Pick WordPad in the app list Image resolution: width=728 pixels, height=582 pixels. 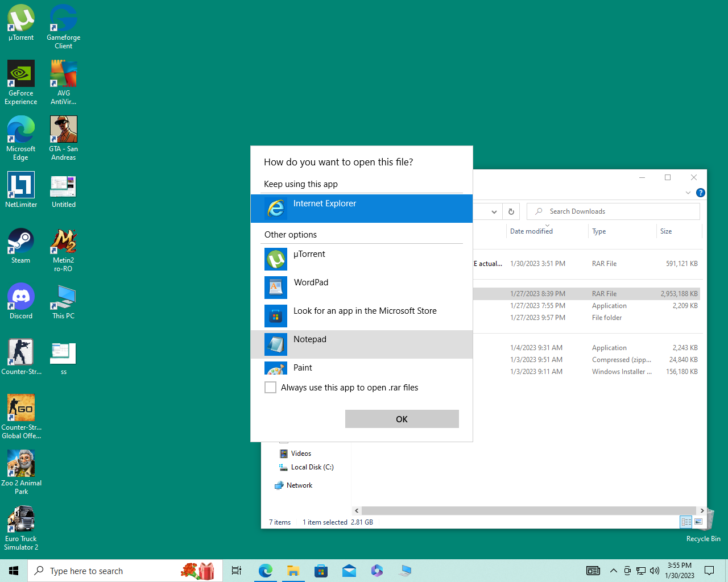362,288
